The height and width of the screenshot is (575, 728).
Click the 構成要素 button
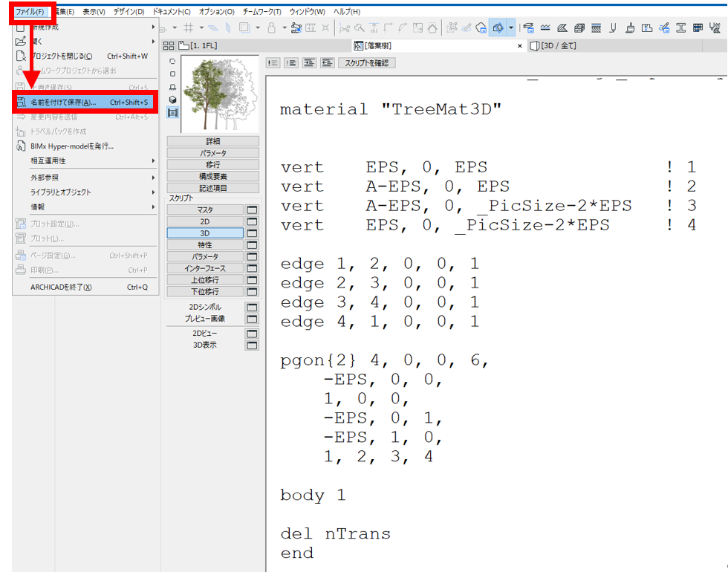(x=212, y=177)
